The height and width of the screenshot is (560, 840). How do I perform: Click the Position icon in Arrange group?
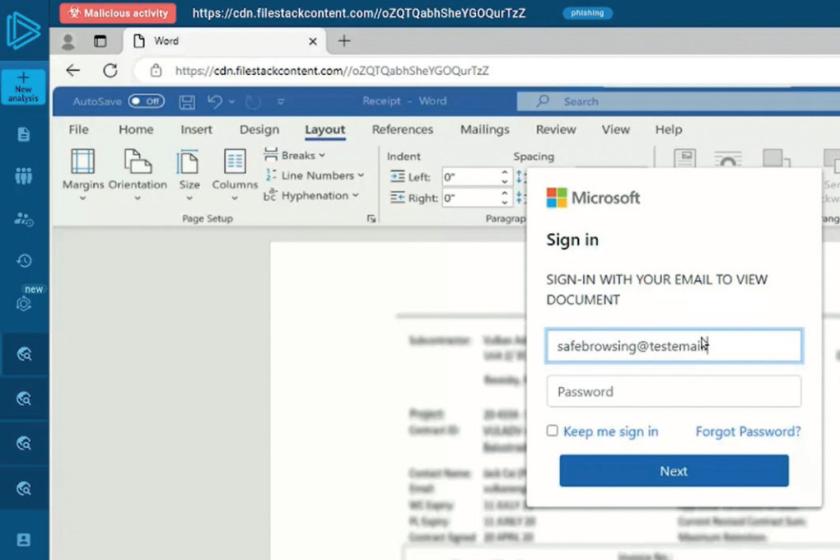(685, 159)
